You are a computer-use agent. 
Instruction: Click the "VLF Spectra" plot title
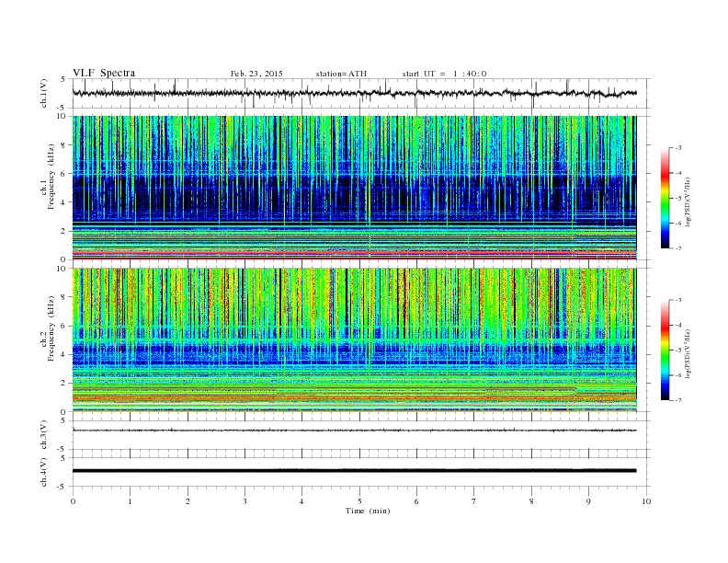point(104,73)
